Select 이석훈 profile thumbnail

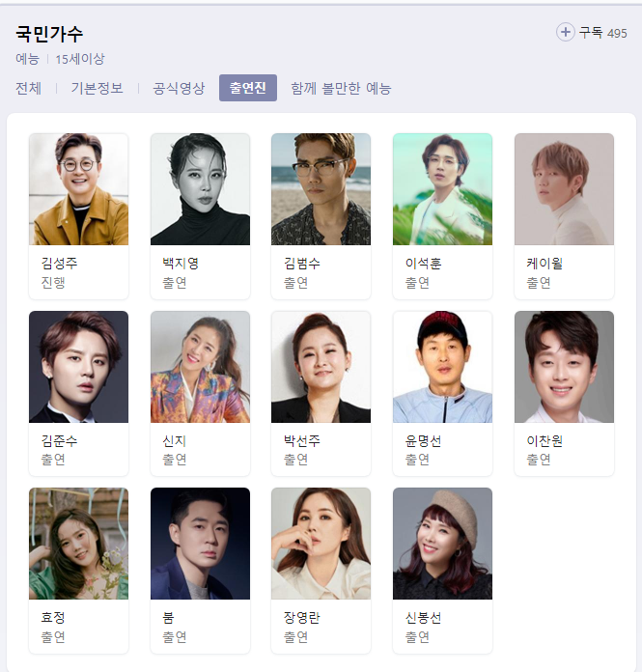point(443,189)
